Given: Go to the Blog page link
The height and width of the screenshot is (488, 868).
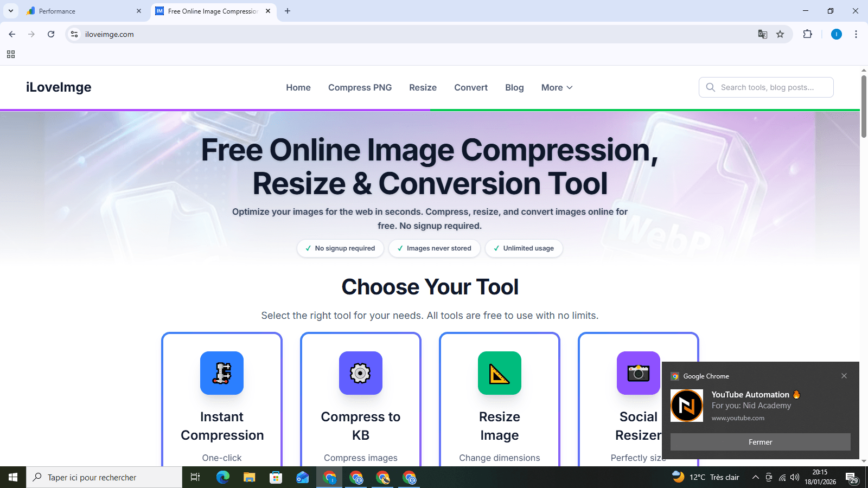Looking at the screenshot, I should pos(514,87).
